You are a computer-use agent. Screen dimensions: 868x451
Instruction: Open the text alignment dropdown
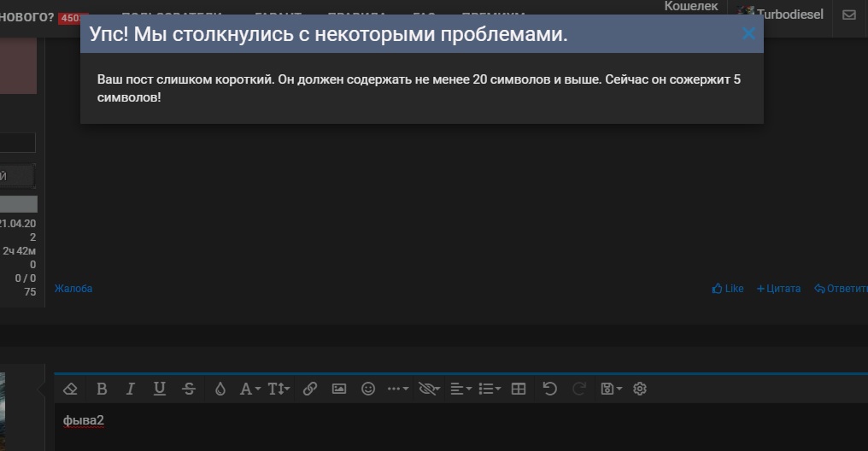(460, 389)
